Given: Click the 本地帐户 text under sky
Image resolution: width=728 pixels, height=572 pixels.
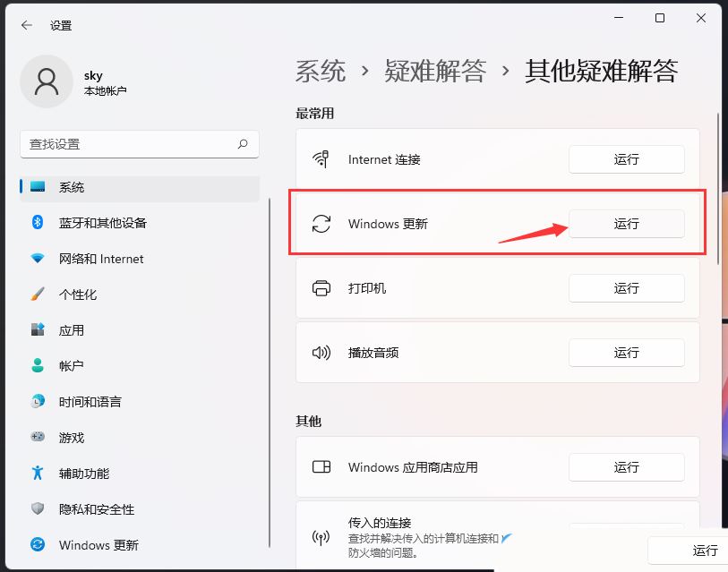Looking at the screenshot, I should pos(106,91).
